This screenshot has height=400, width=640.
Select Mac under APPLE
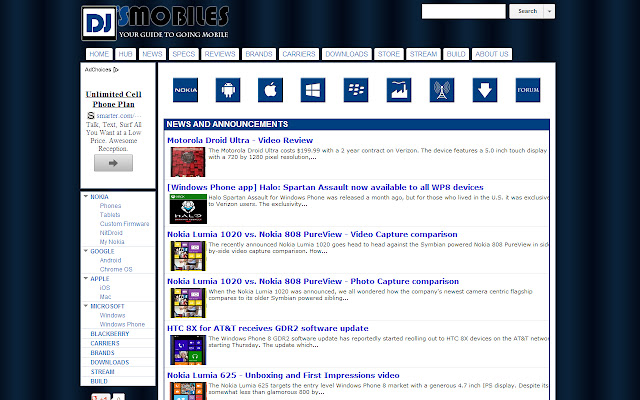105,297
